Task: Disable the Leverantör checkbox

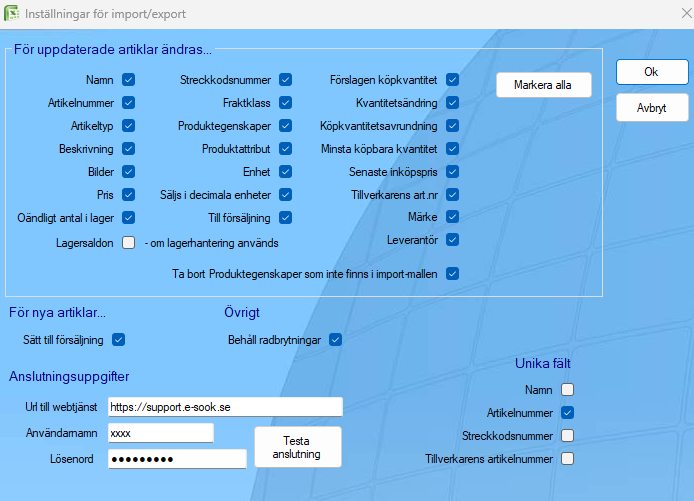Action: (452, 240)
